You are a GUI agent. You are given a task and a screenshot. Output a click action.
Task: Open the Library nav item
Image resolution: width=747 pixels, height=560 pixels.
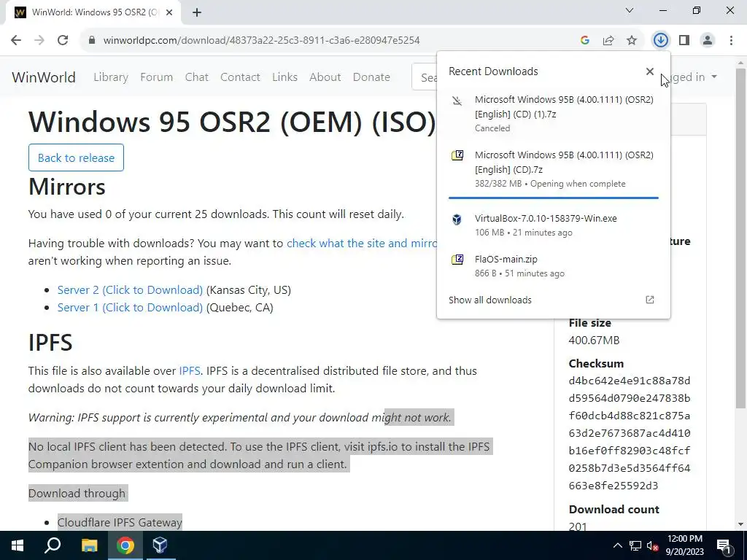point(111,77)
